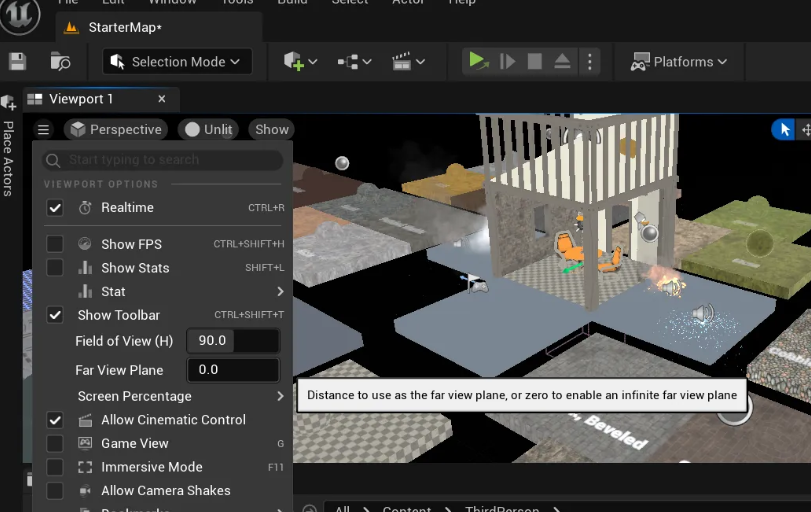811x512 pixels.
Task: Open the Cinematics clapperboard dropdown
Action: (x=408, y=62)
